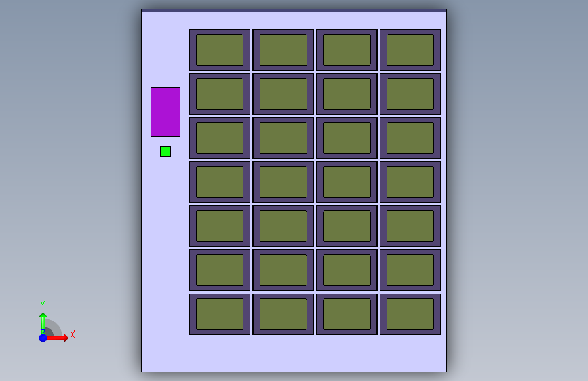Click the red X axis label
This screenshot has height=381, width=588.
pyautogui.click(x=73, y=334)
